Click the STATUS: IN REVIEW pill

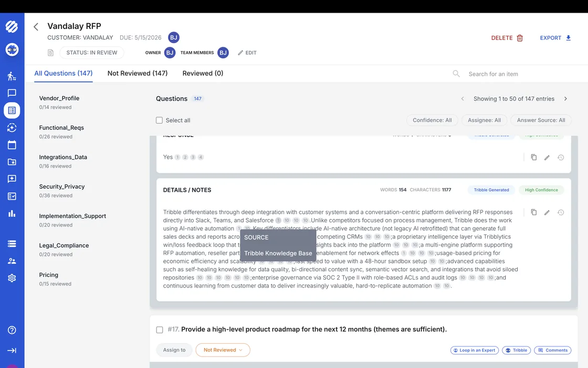tap(91, 53)
